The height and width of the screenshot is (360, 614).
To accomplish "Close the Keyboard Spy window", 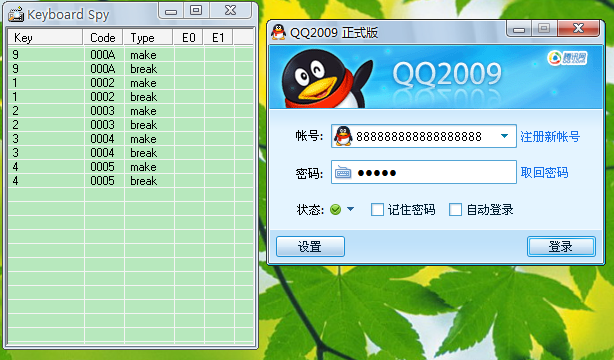I will (x=231, y=11).
